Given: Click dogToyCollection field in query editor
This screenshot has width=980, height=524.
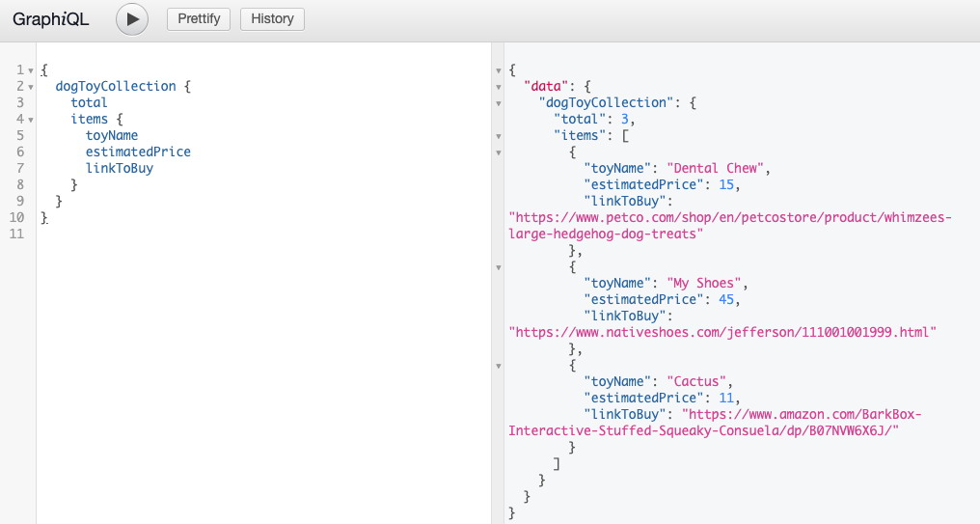Looking at the screenshot, I should pyautogui.click(x=116, y=86).
